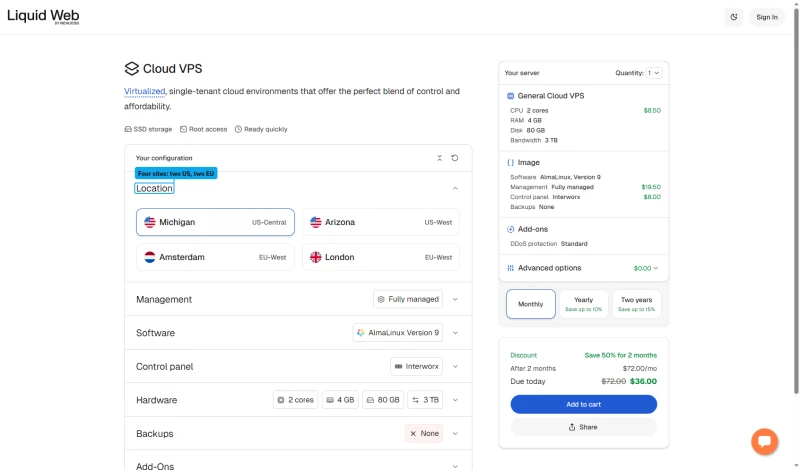Collapse the Location section chevron
Screen dimensions: 800x470
455,189
